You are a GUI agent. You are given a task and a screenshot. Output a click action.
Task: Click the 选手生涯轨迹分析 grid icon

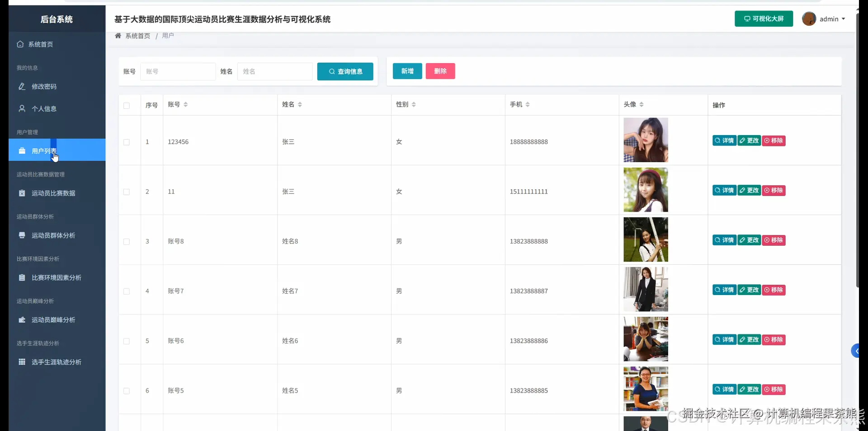(22, 362)
